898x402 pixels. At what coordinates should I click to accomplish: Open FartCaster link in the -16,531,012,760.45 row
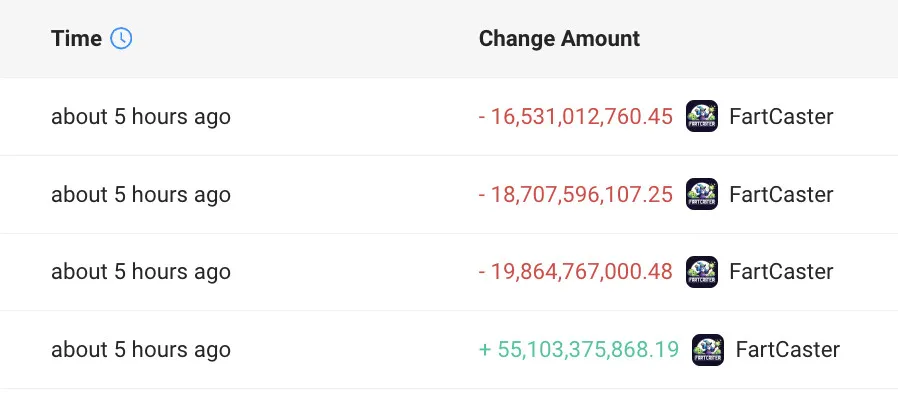coord(781,117)
